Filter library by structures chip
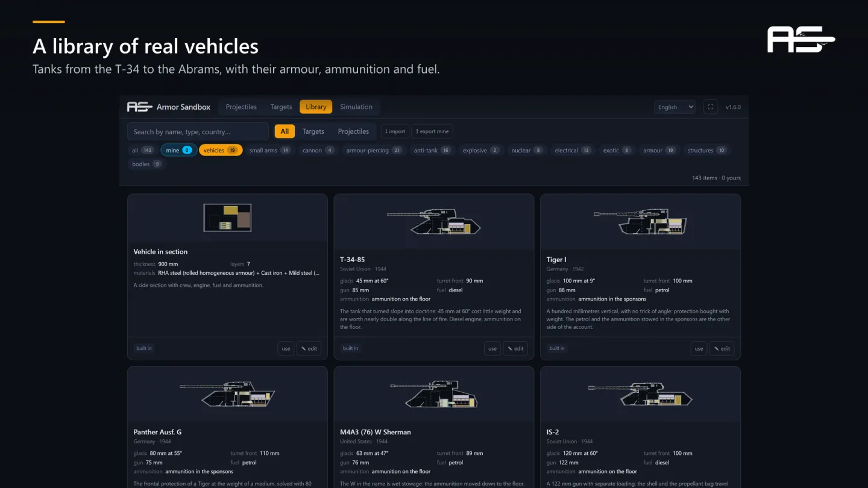 click(707, 150)
